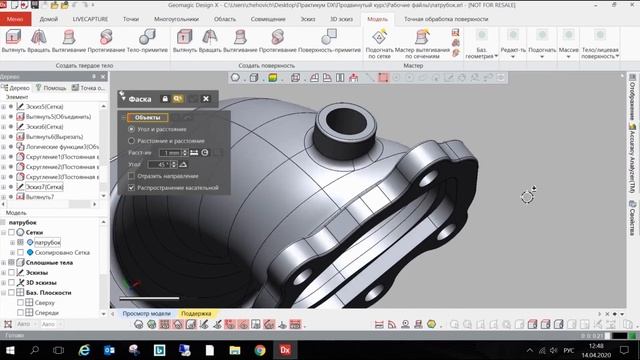Open Internet Explorer from taskbar
The height and width of the screenshot is (360, 640).
(x=84, y=350)
